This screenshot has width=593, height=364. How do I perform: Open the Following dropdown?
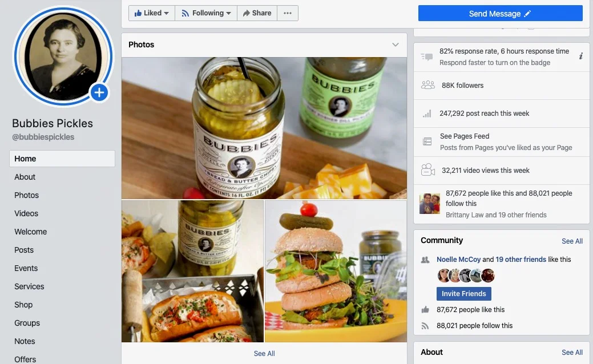click(x=206, y=13)
